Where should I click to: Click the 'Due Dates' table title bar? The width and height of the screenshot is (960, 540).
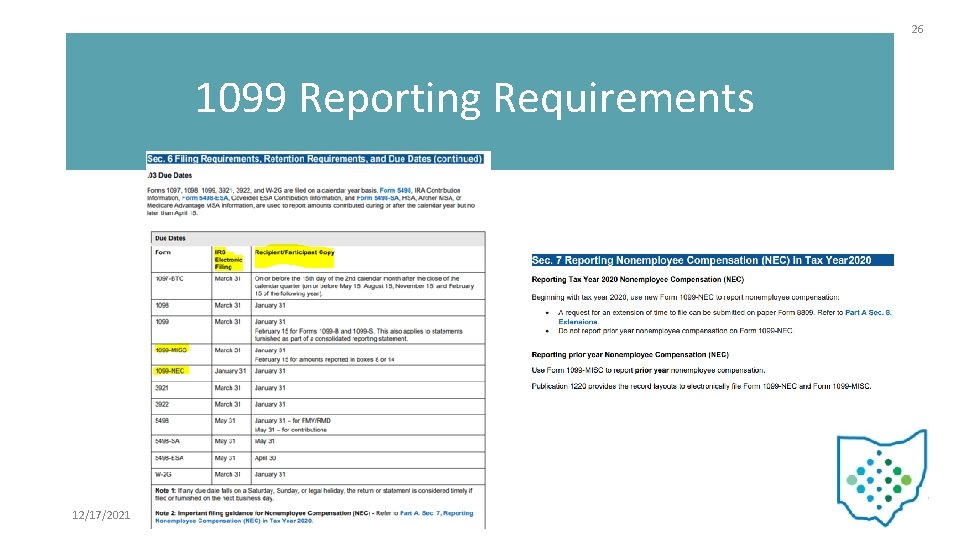pyautogui.click(x=318, y=238)
